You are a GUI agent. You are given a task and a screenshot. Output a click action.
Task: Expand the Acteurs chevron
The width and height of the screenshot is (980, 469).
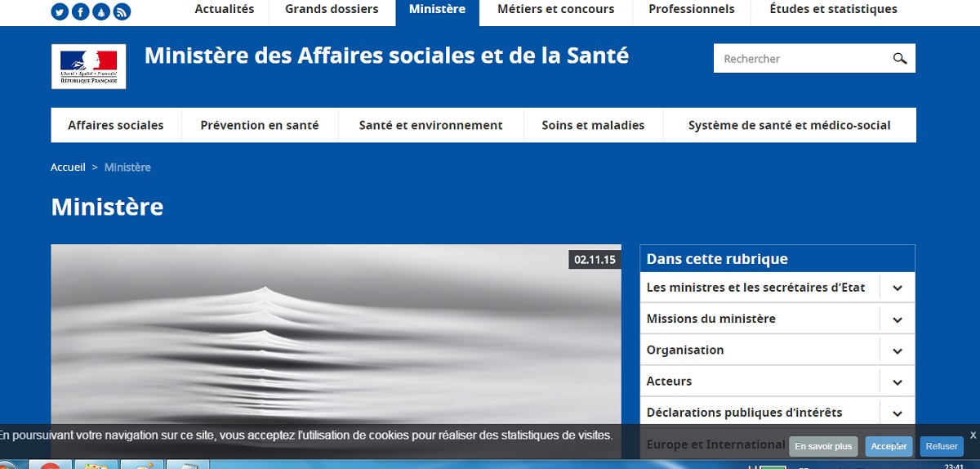tap(898, 382)
